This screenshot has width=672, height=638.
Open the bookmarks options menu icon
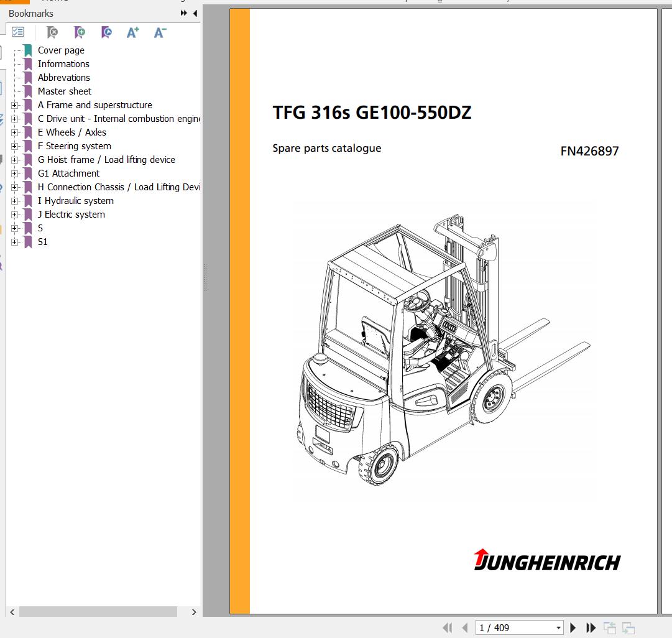[x=18, y=32]
